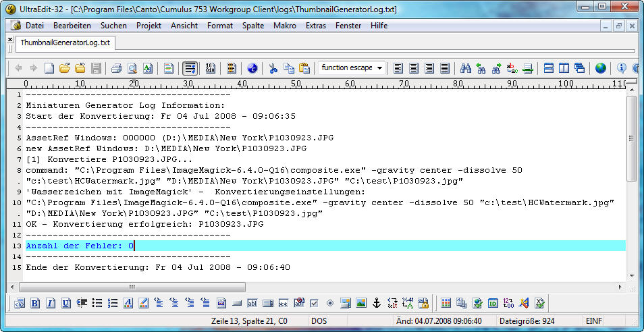Click the scroll down arrow
Screen dimensions: 644x332
point(632,276)
